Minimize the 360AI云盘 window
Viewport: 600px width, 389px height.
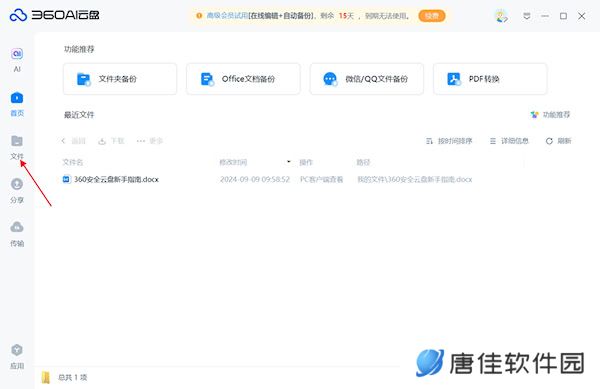pos(545,16)
